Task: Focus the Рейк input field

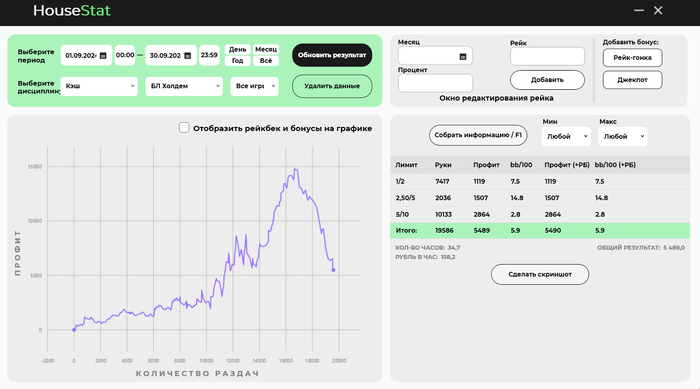Action: click(x=547, y=57)
